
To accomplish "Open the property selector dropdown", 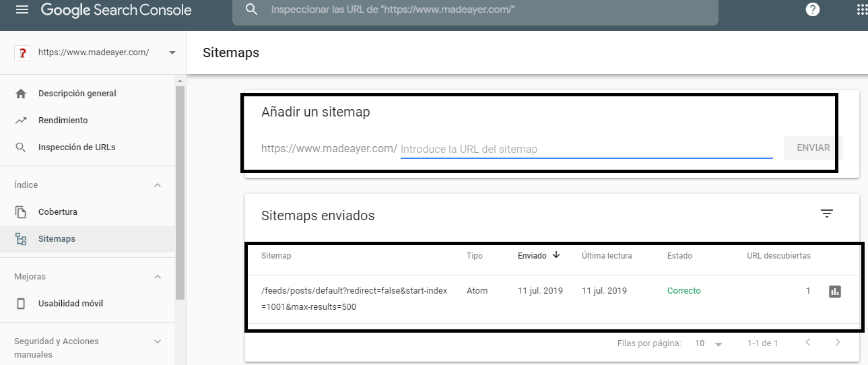I will tap(172, 53).
